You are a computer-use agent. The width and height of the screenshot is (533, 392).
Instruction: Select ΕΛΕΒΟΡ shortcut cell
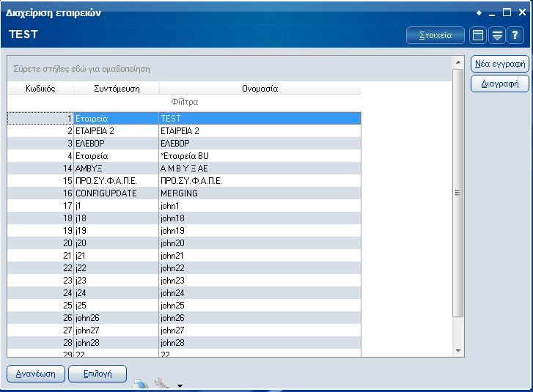pos(117,144)
